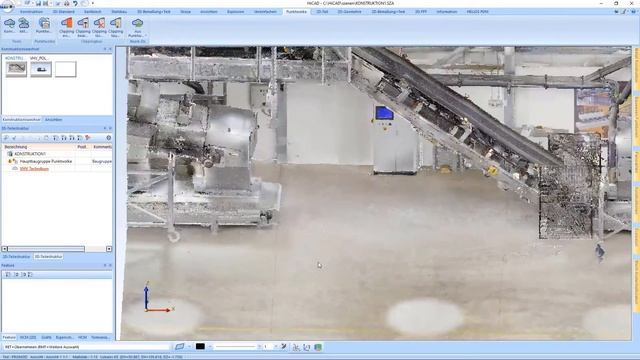
Task: Pin the Feature panel
Action: (104, 265)
